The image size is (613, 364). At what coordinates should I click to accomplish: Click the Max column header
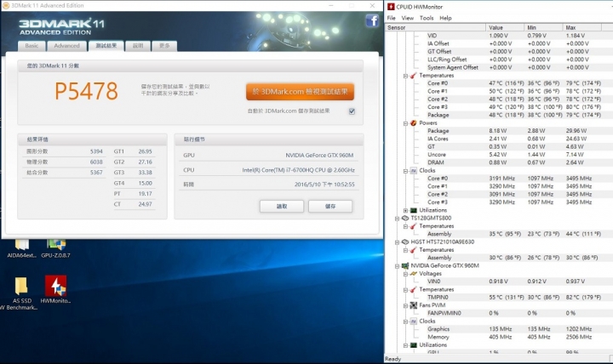tap(582, 28)
